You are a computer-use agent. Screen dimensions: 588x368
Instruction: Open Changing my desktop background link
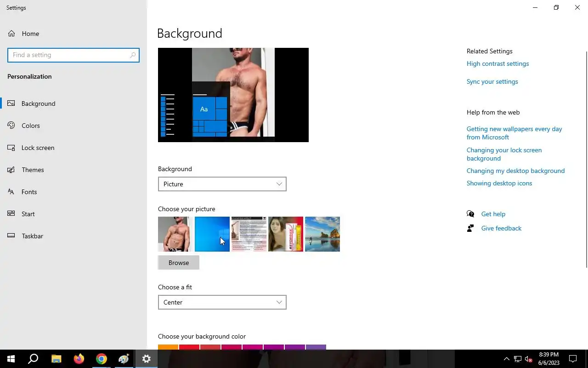pos(515,171)
